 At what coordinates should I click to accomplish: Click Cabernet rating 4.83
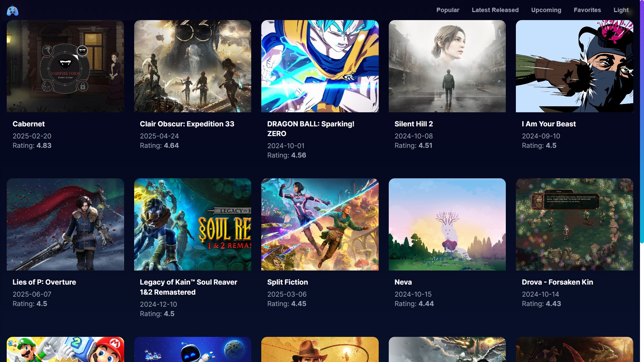(x=32, y=145)
